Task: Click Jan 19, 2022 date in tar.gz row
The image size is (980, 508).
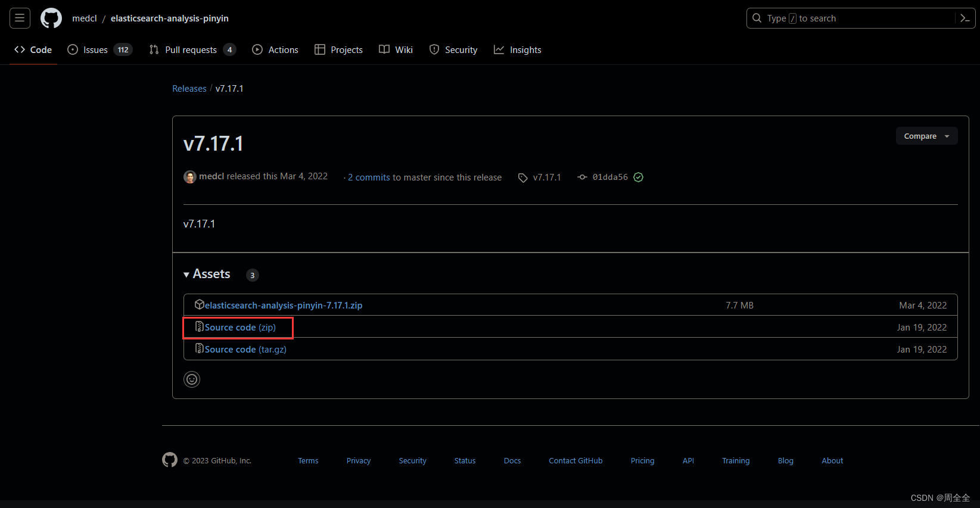Action: [922, 350]
